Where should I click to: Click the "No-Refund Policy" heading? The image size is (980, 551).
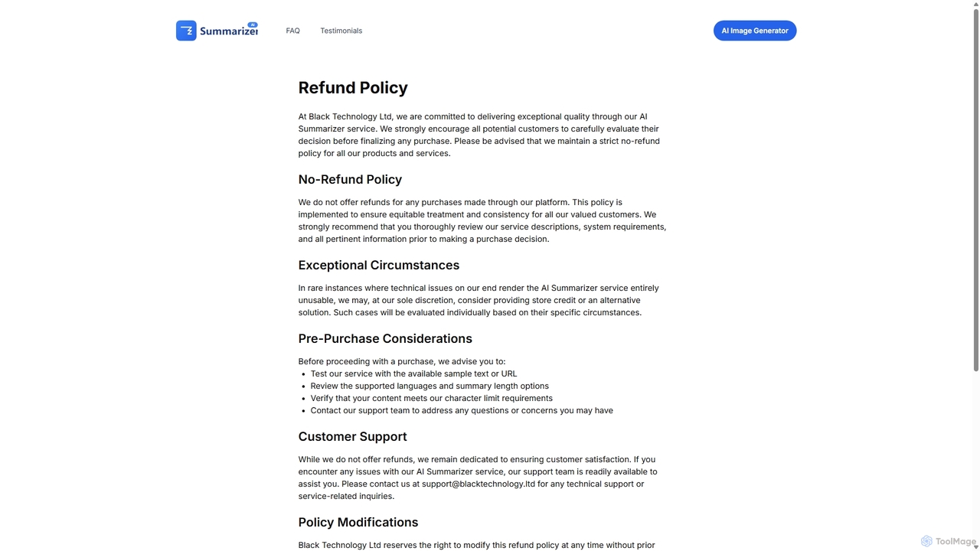pos(350,179)
